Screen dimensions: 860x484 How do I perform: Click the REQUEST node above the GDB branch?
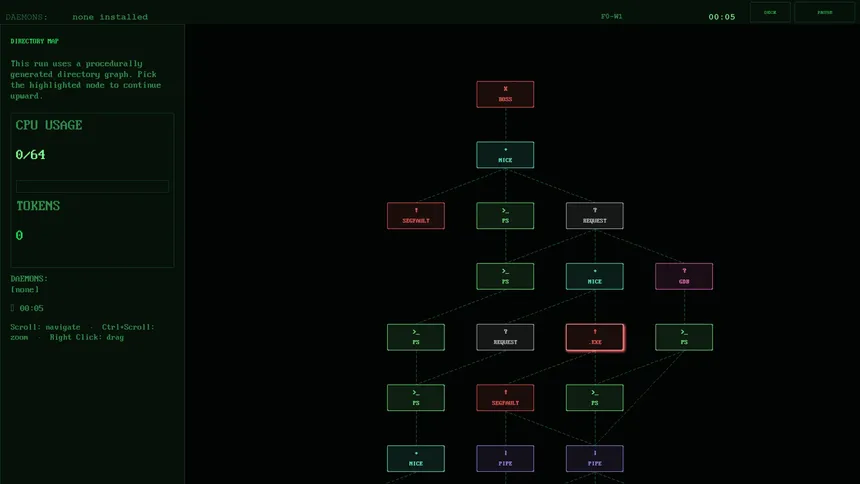(594, 216)
